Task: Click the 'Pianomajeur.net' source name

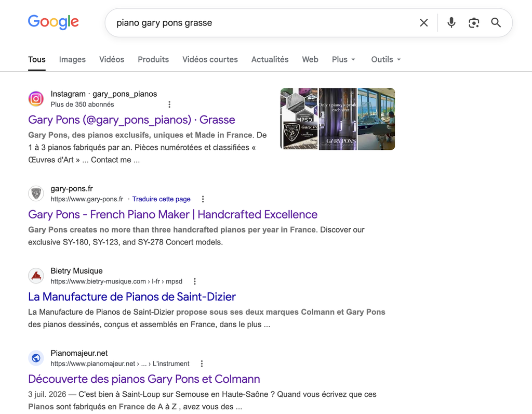Action: tap(79, 353)
